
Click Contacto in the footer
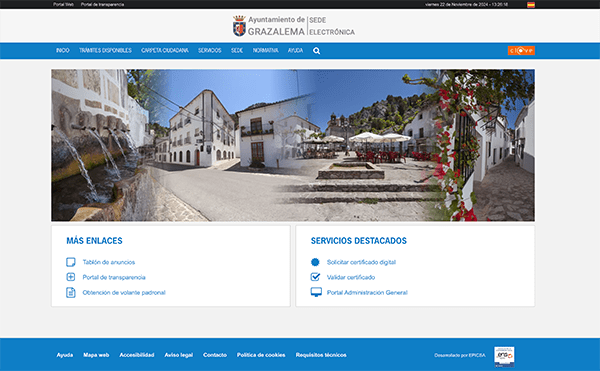[x=215, y=355]
